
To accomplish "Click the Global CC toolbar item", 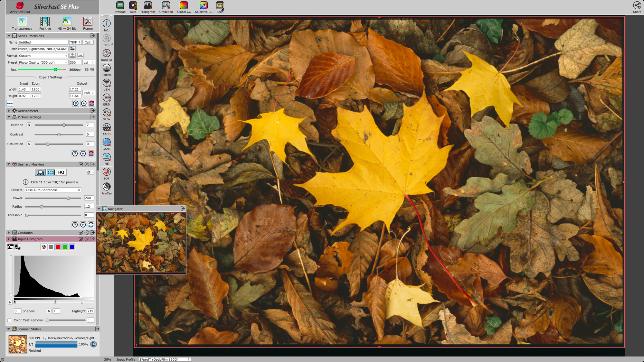I will pyautogui.click(x=184, y=5).
